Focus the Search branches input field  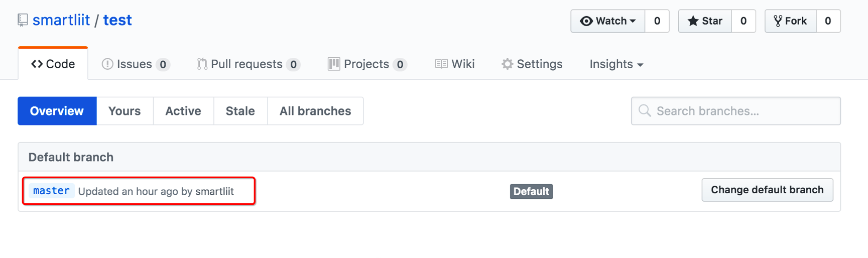[743, 111]
